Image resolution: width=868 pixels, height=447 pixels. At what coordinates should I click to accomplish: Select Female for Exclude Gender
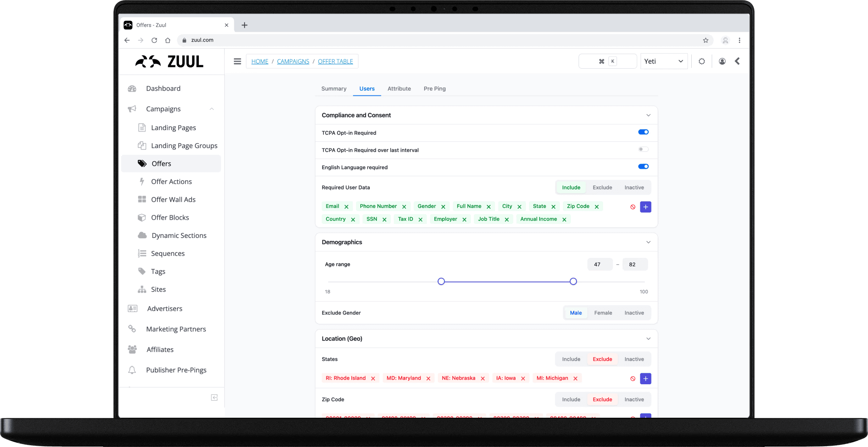(x=603, y=313)
